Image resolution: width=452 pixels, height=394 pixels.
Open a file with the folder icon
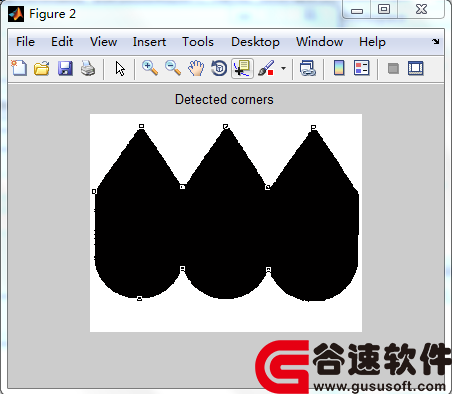(42, 68)
